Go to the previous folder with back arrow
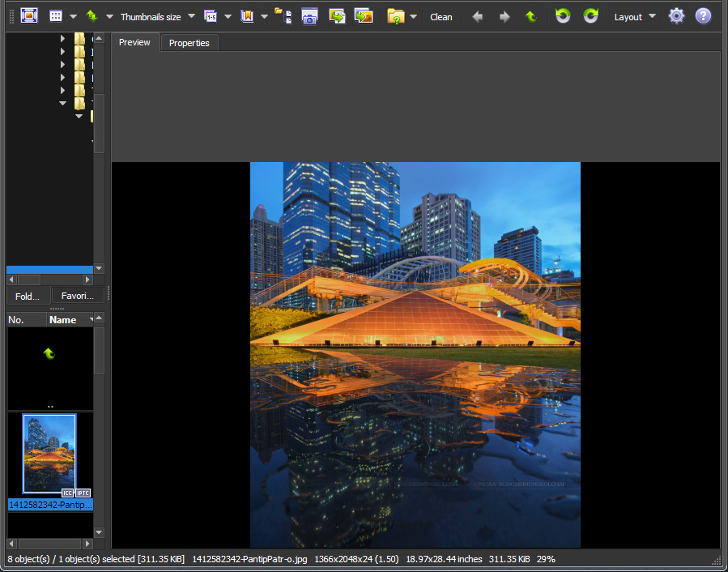 coord(478,16)
